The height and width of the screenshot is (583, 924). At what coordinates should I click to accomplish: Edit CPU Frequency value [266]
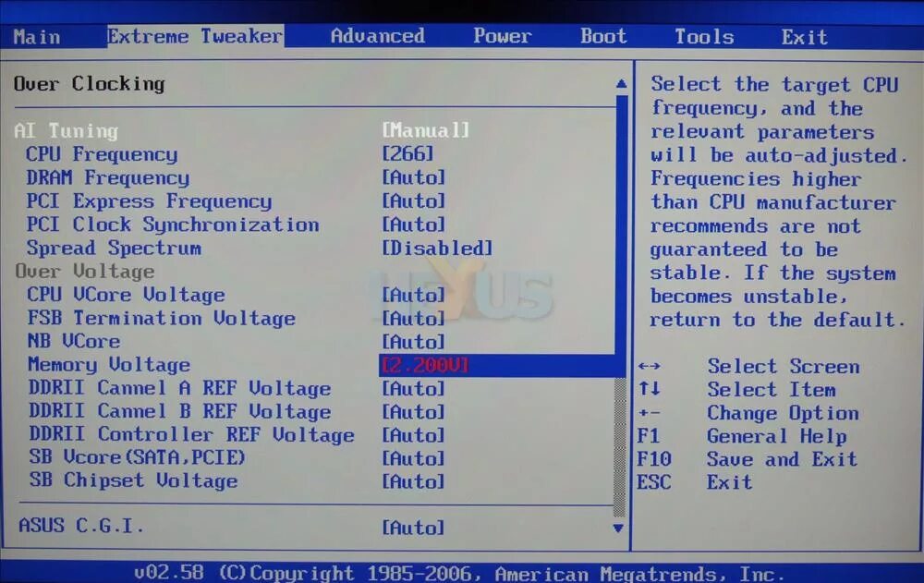(407, 154)
